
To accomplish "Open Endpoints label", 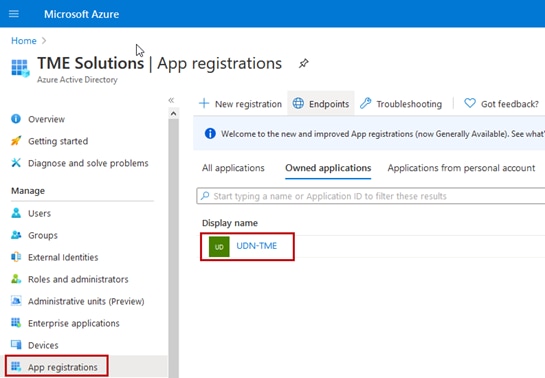I will pos(329,104).
